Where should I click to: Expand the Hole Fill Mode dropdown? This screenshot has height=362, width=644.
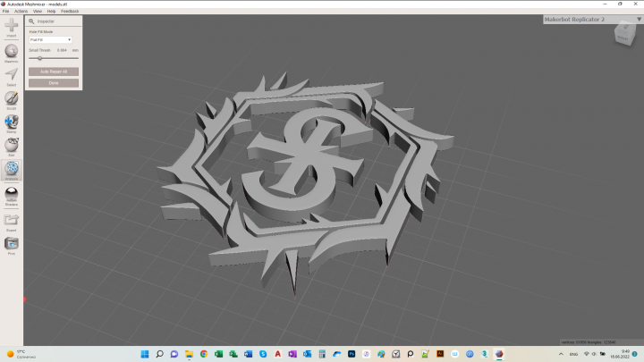click(x=50, y=40)
